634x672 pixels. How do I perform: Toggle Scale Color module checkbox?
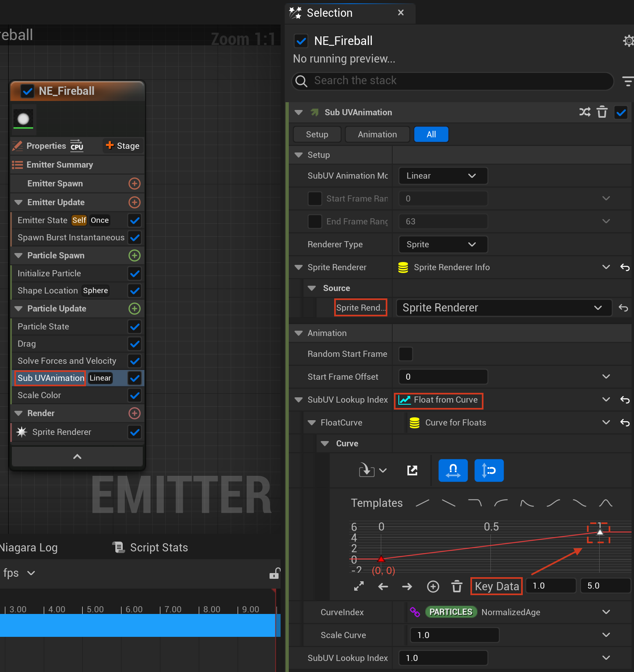tap(135, 395)
